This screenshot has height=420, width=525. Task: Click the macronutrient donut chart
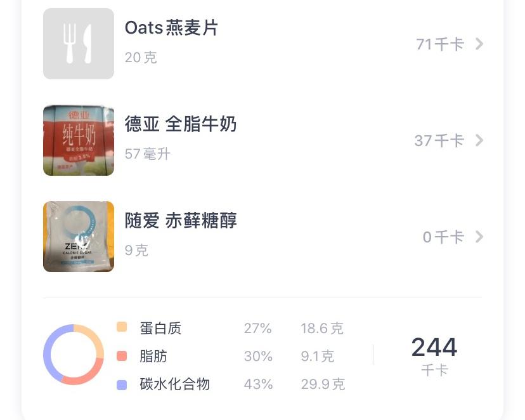coord(74,354)
